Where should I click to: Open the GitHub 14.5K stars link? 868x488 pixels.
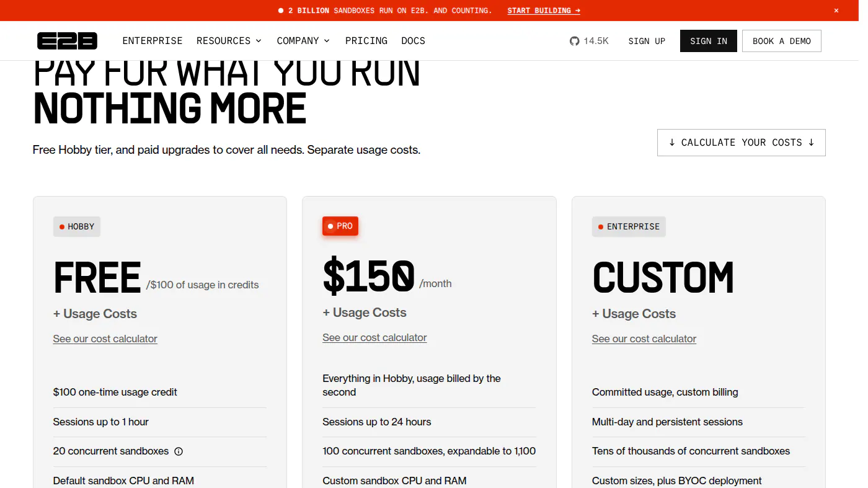589,41
